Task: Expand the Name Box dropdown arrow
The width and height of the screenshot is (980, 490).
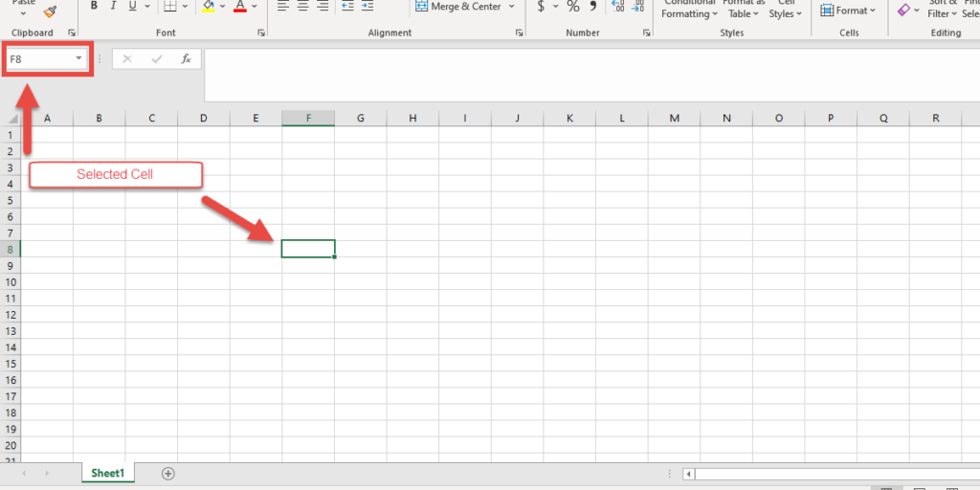Action: point(78,58)
